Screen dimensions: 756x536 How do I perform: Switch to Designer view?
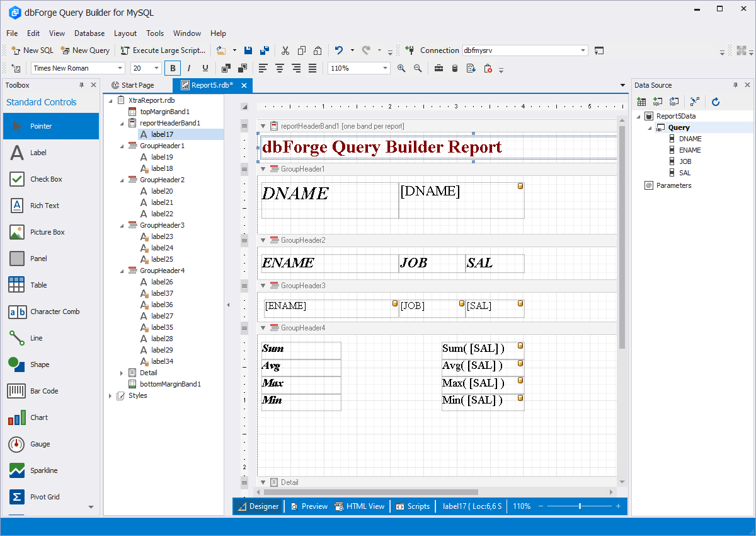coord(258,506)
